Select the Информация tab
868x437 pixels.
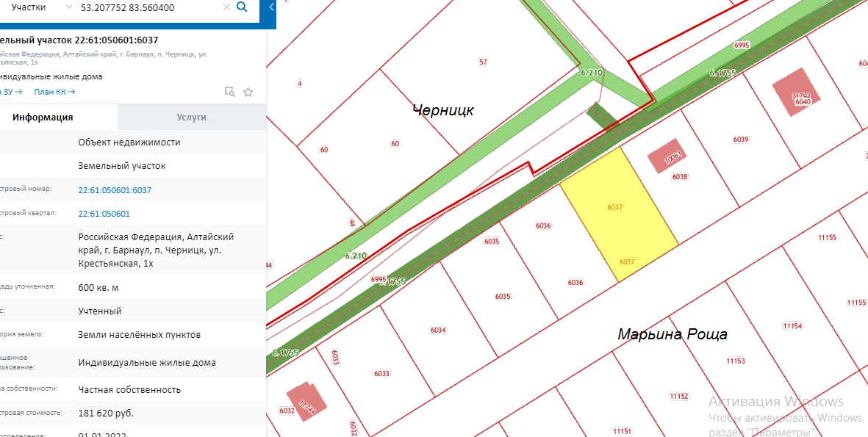click(43, 118)
